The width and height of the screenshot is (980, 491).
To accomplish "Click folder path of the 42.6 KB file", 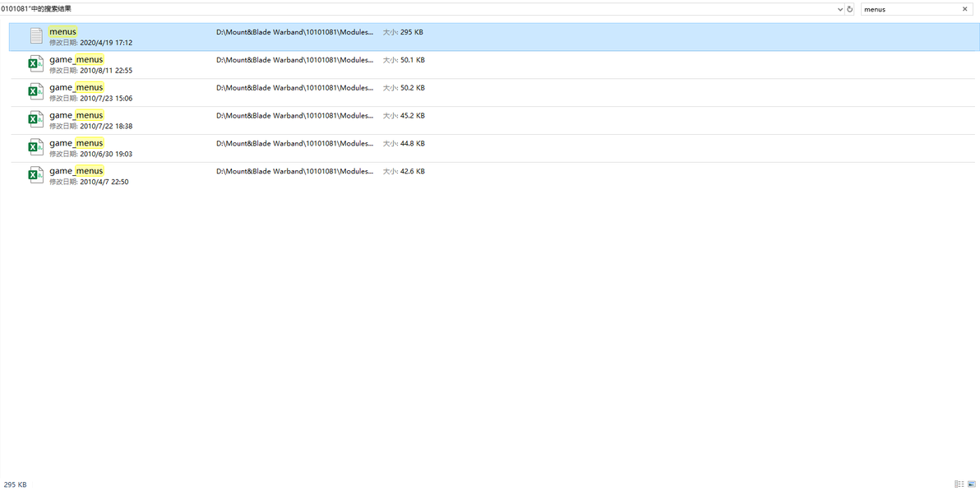I will [295, 171].
